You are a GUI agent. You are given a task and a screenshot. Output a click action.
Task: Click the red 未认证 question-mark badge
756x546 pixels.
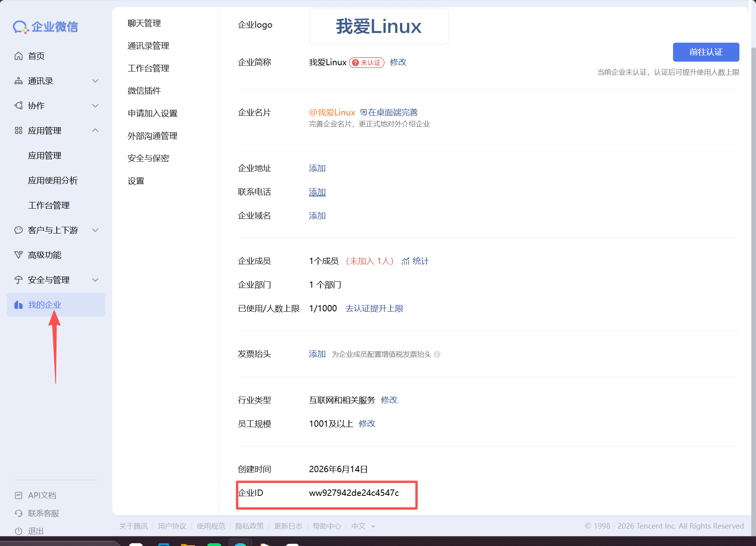tap(367, 63)
